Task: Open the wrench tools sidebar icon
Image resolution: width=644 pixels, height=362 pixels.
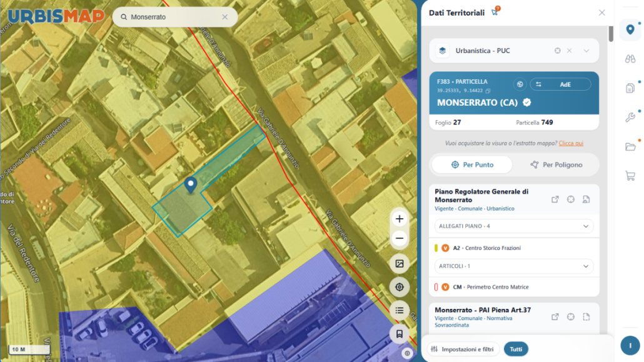Action: coord(630,118)
